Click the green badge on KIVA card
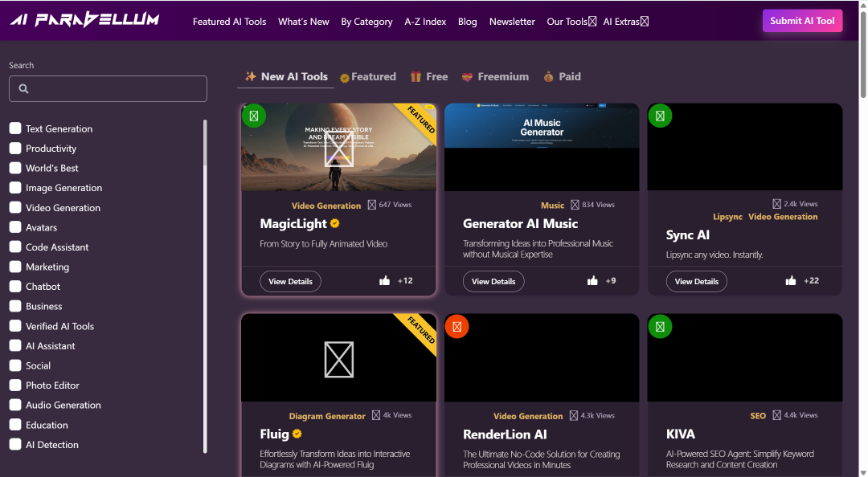 (660, 327)
